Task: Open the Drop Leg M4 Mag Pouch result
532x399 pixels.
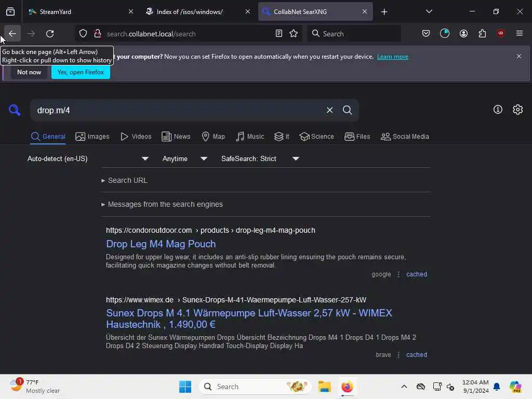Action: [161, 244]
